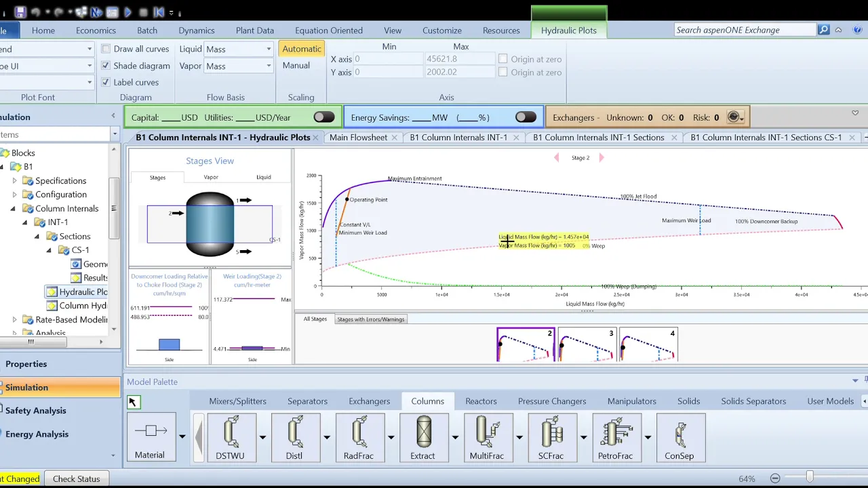
Task: Select Results item under CS-1
Action: click(x=90, y=278)
